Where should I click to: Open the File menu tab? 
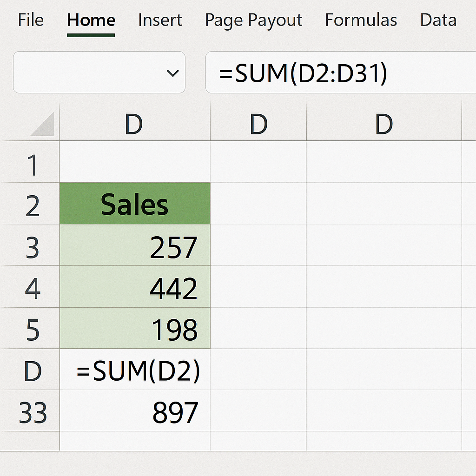click(31, 20)
